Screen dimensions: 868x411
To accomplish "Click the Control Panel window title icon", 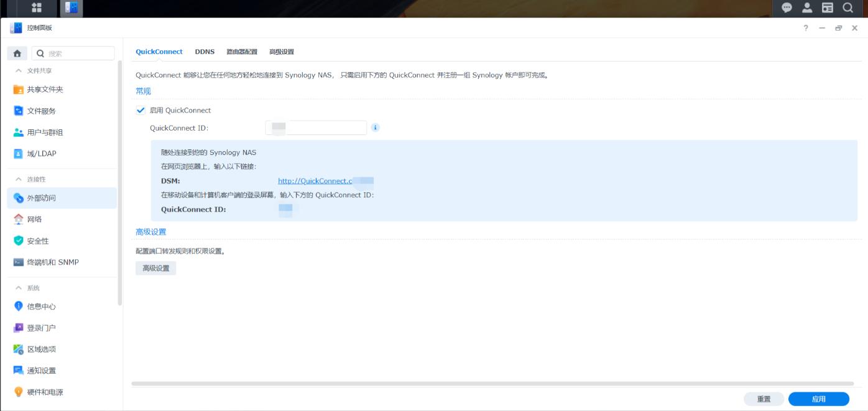I will (16, 28).
